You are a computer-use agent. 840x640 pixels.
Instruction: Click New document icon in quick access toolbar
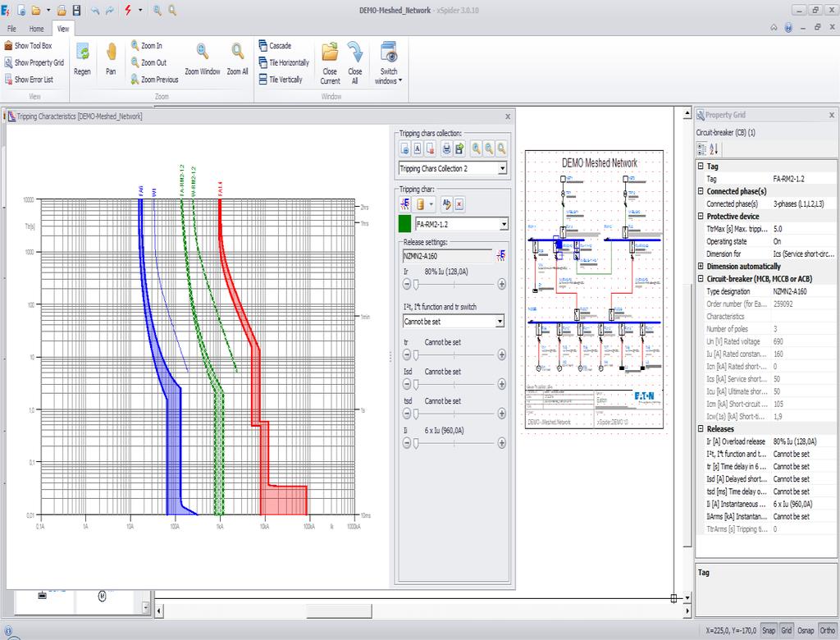coord(21,10)
